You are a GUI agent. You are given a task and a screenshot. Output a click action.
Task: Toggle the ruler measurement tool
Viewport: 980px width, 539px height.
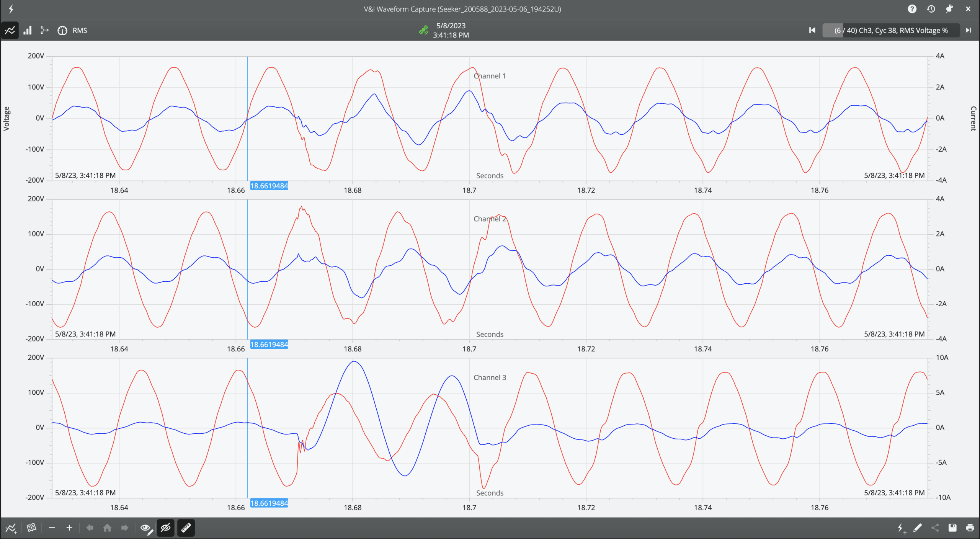186,528
